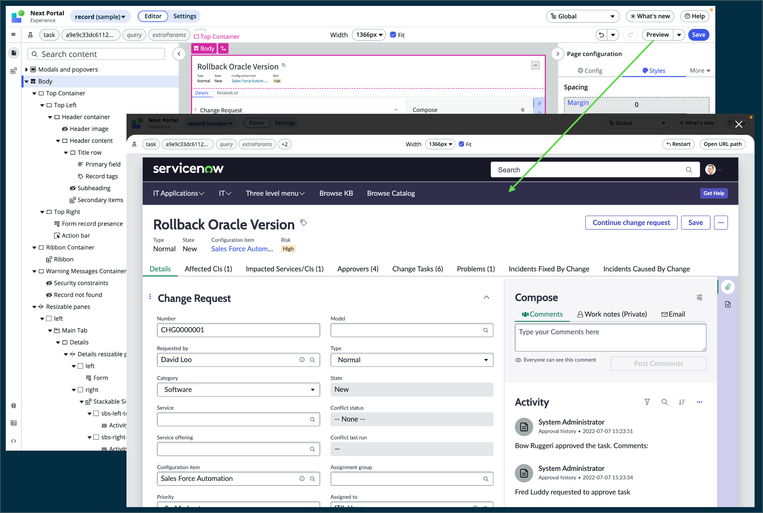Open Activity more options ellipsis
This screenshot has width=763, height=513.
coord(699,402)
